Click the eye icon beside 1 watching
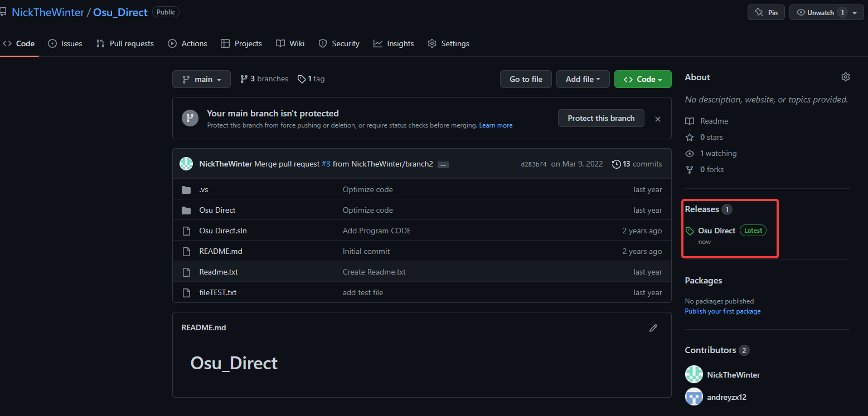Screen dimensions: 868x416 coord(690,153)
